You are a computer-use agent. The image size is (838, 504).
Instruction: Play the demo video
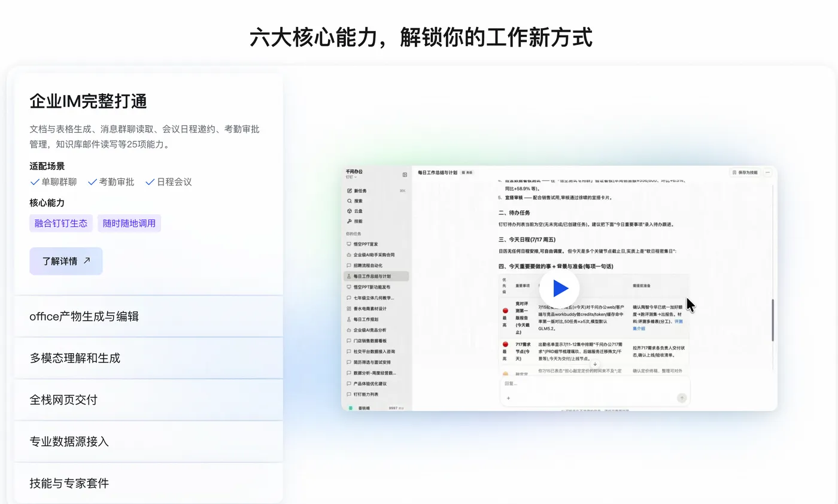click(x=559, y=289)
